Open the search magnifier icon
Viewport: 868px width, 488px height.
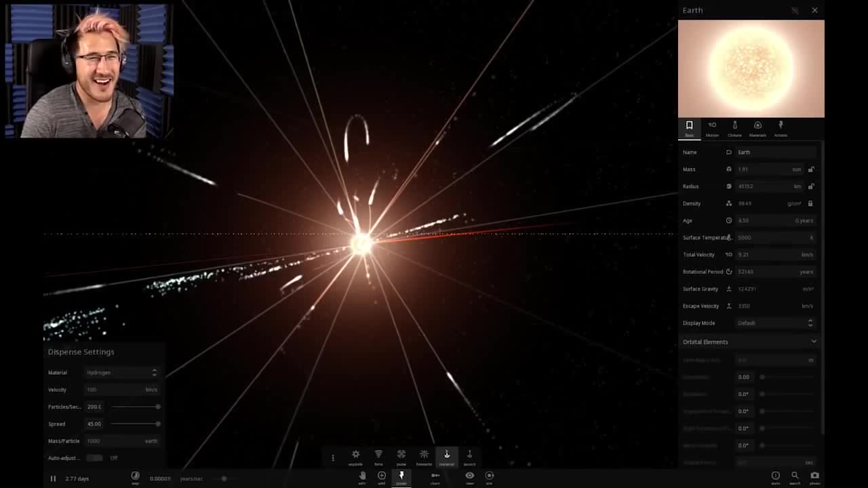[x=795, y=477]
